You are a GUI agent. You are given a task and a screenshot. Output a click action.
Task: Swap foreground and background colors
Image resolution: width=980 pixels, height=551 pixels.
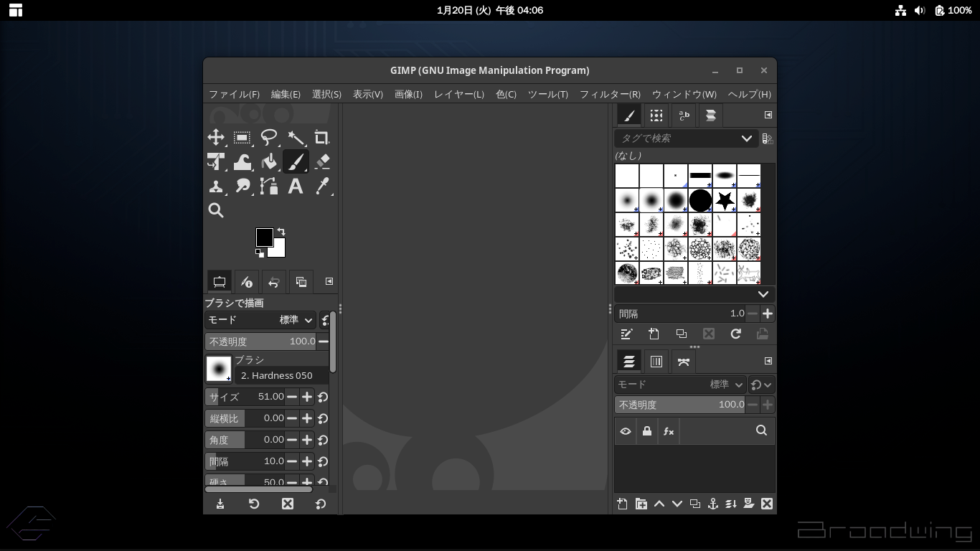click(x=281, y=232)
